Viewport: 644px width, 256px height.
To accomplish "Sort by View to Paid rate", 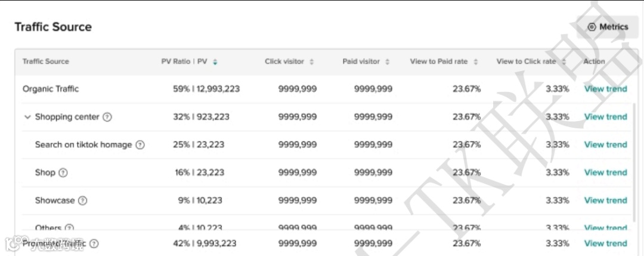I will tap(475, 61).
